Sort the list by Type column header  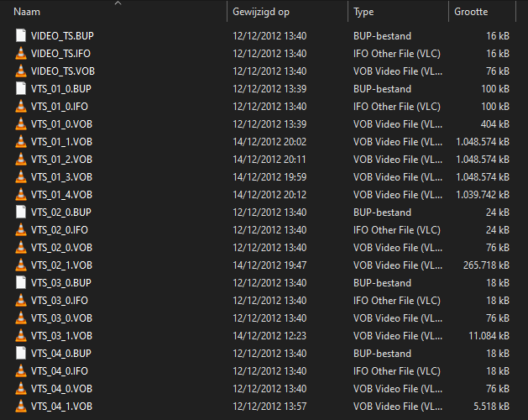pos(363,13)
